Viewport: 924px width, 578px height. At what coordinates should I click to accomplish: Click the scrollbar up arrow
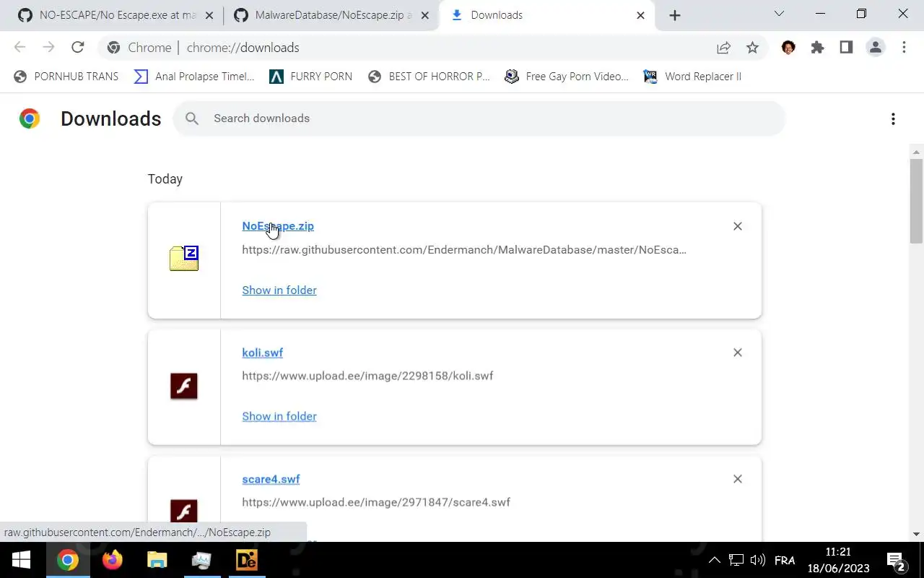click(917, 151)
